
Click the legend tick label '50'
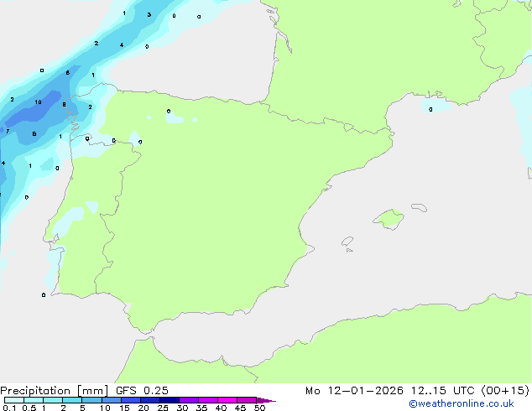[259, 408]
